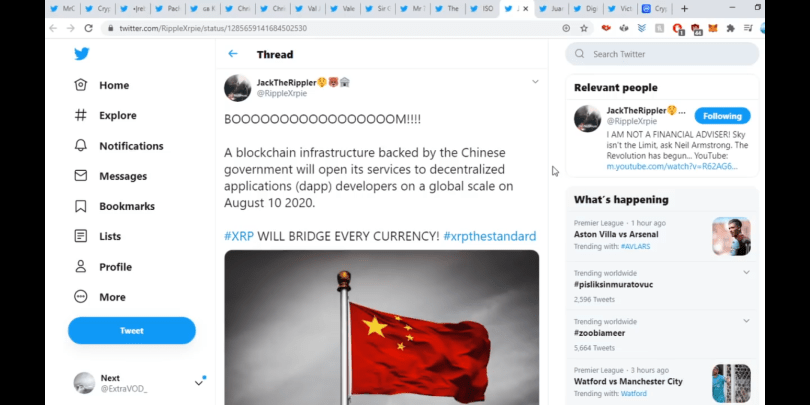Bookmark this page with the star icon

tap(584, 28)
